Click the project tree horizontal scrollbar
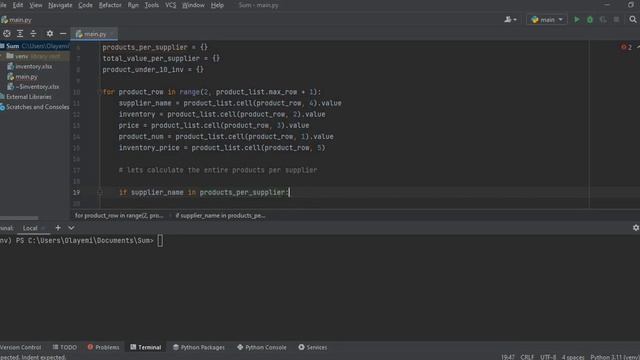The height and width of the screenshot is (360, 640). (20, 218)
